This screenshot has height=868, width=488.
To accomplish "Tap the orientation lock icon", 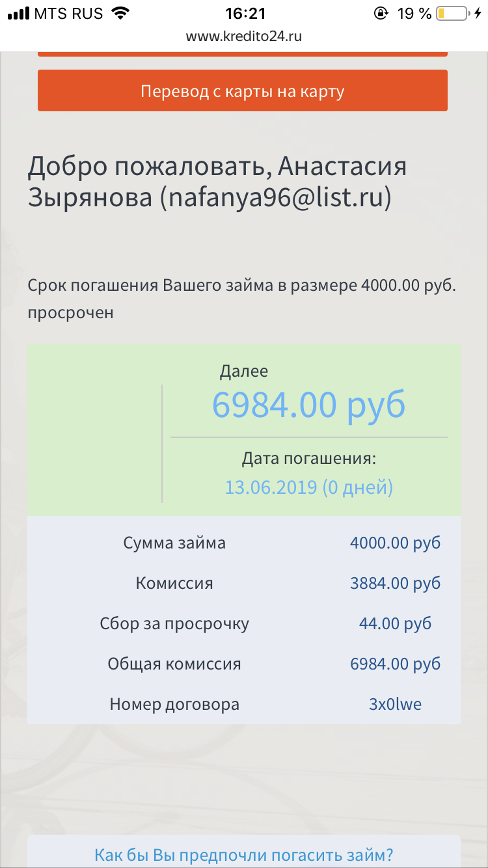I will [x=381, y=13].
